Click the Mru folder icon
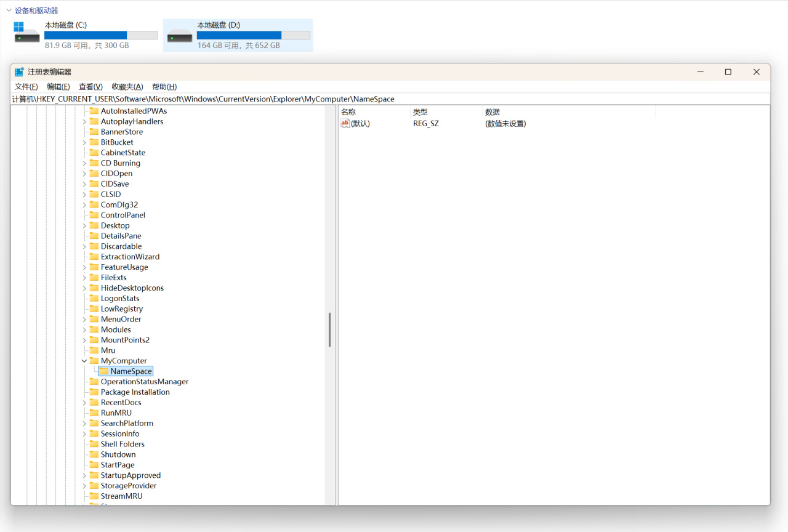This screenshot has width=788, height=532. pyautogui.click(x=94, y=350)
